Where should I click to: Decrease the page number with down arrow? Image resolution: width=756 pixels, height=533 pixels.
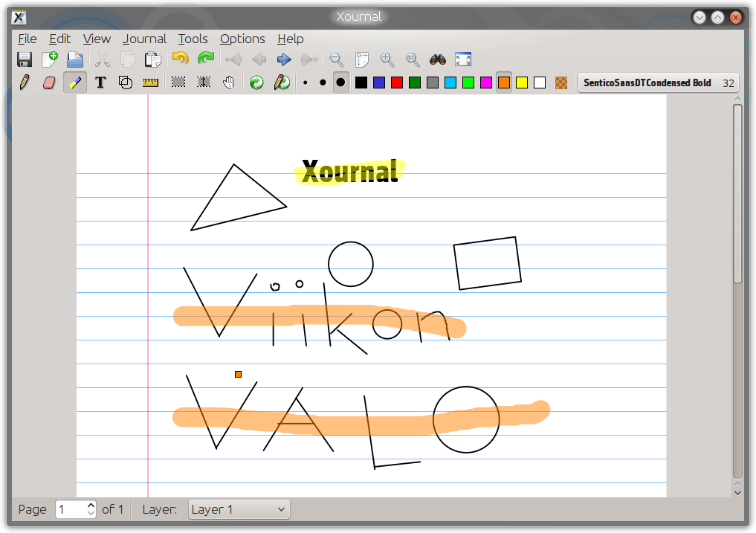click(x=91, y=513)
